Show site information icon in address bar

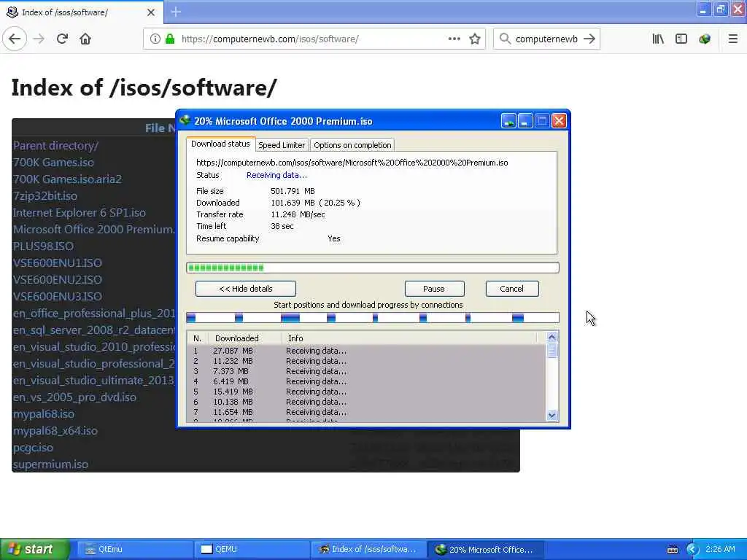click(x=155, y=39)
